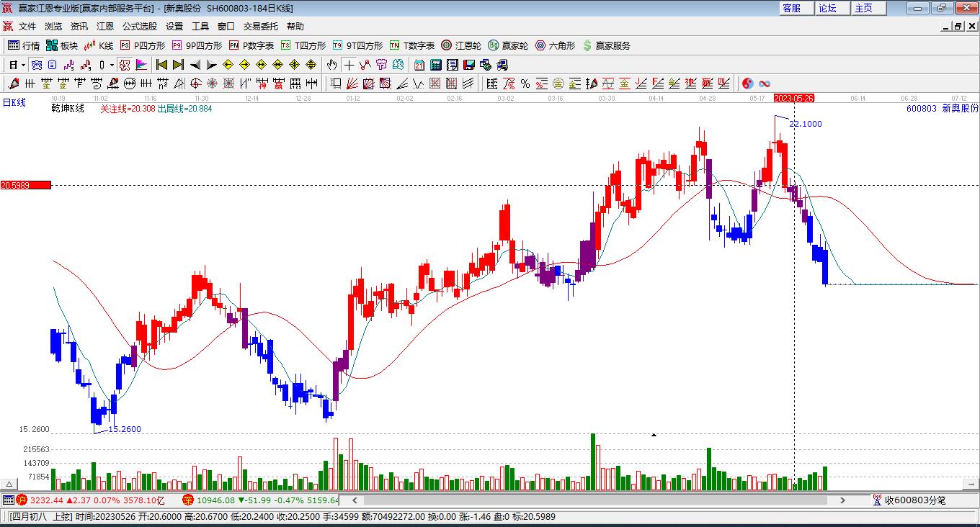Click the horizontal scrollbar left arrow

[x=354, y=500]
